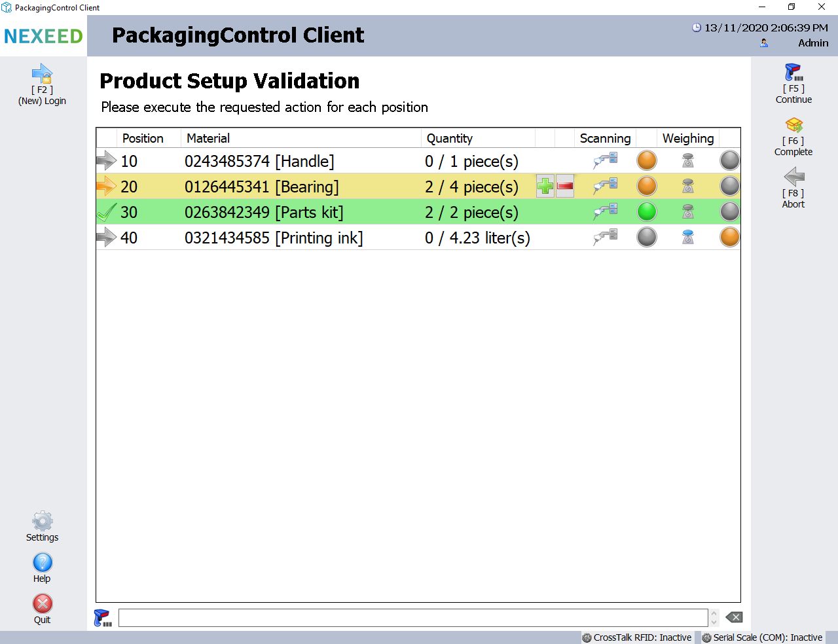
Task: Click the barcode input text field
Action: [x=412, y=618]
